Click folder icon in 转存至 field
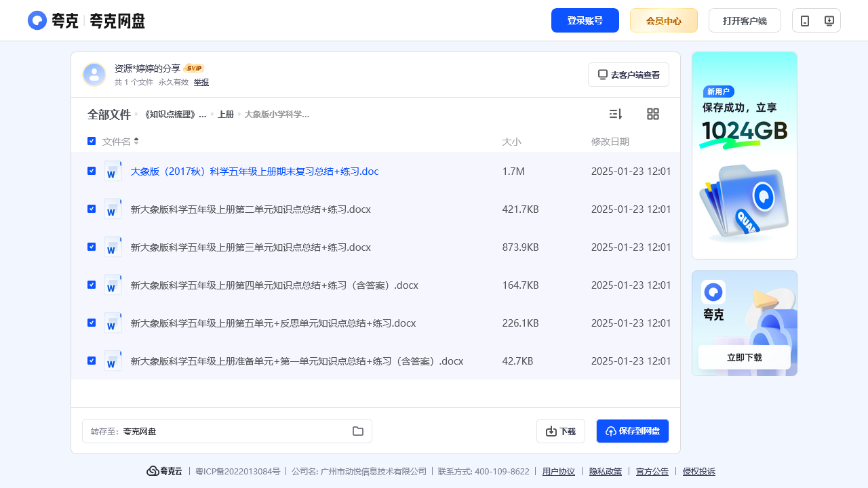 tap(358, 431)
